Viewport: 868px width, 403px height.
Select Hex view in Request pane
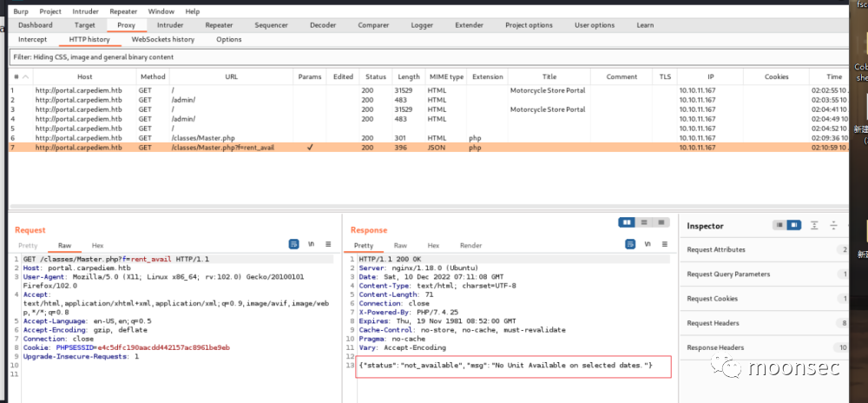click(97, 245)
